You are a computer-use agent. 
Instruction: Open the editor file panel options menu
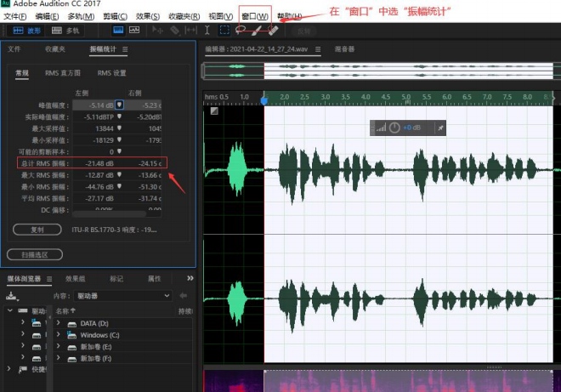point(318,49)
